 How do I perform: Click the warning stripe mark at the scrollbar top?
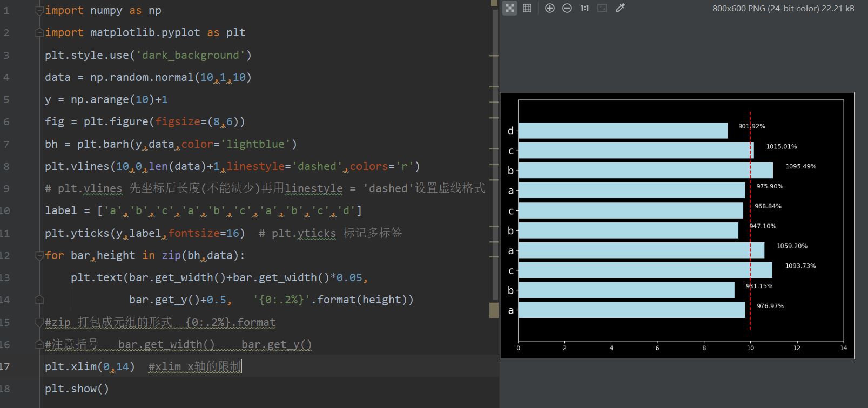pos(494,3)
